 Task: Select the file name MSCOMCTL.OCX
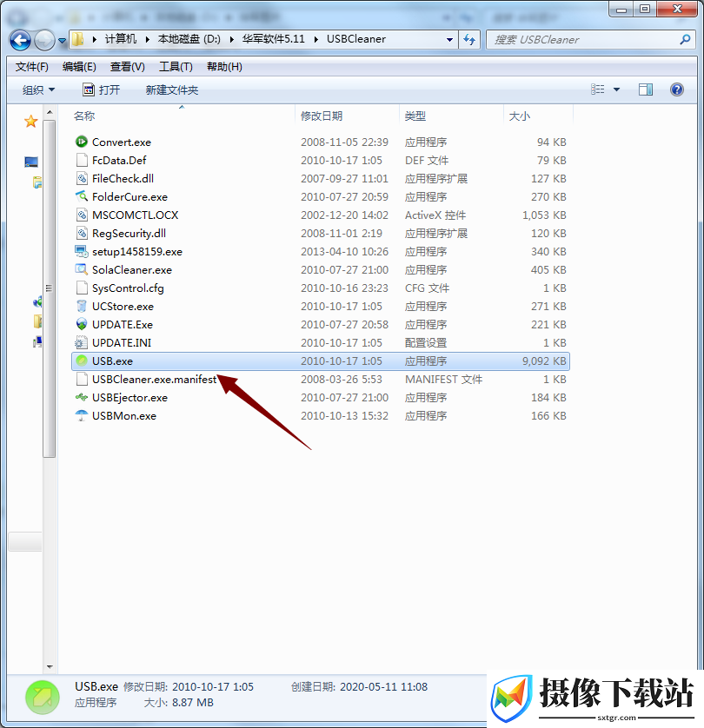click(x=135, y=215)
